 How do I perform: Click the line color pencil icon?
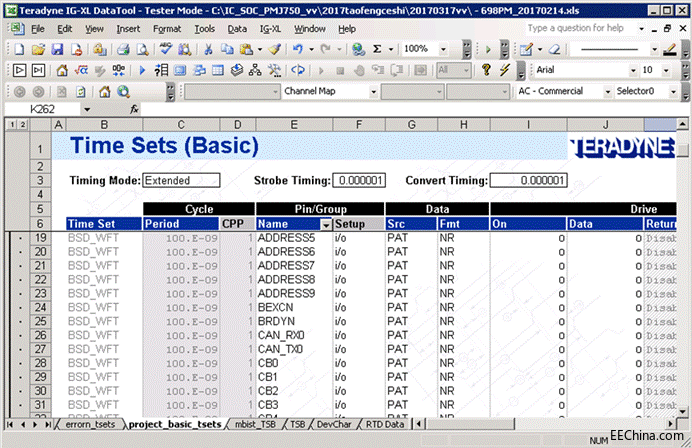tap(669, 49)
